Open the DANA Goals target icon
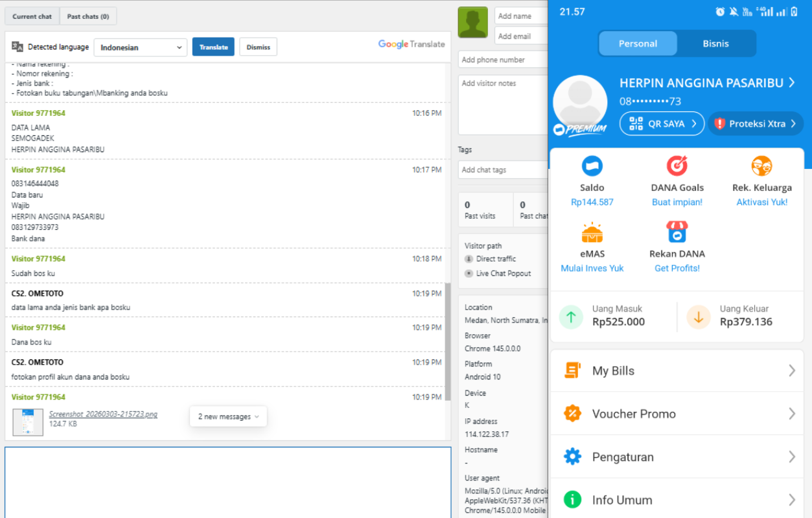Image resolution: width=812 pixels, height=518 pixels. [x=677, y=166]
